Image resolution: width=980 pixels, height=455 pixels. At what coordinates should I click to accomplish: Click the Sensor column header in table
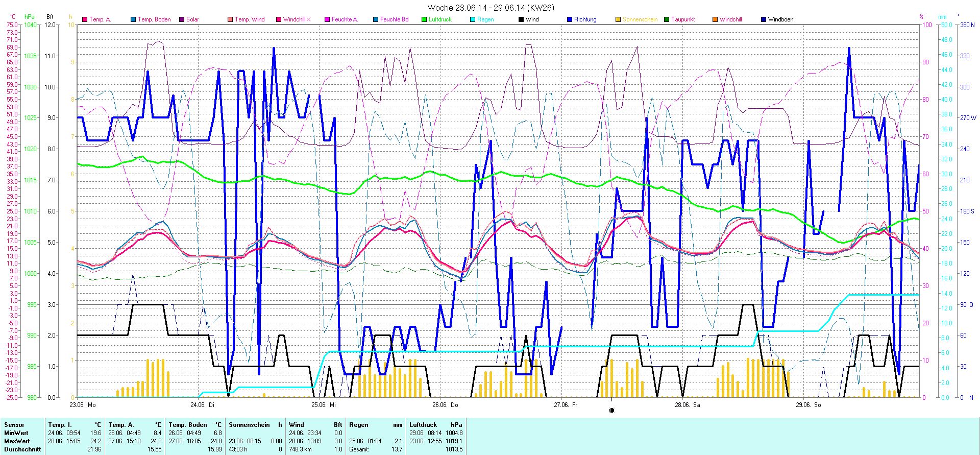pos(14,425)
